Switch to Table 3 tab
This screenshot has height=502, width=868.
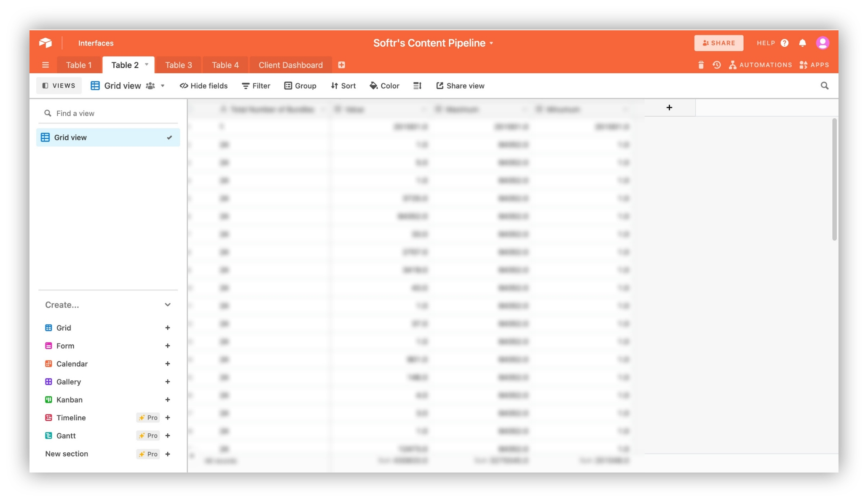(179, 65)
